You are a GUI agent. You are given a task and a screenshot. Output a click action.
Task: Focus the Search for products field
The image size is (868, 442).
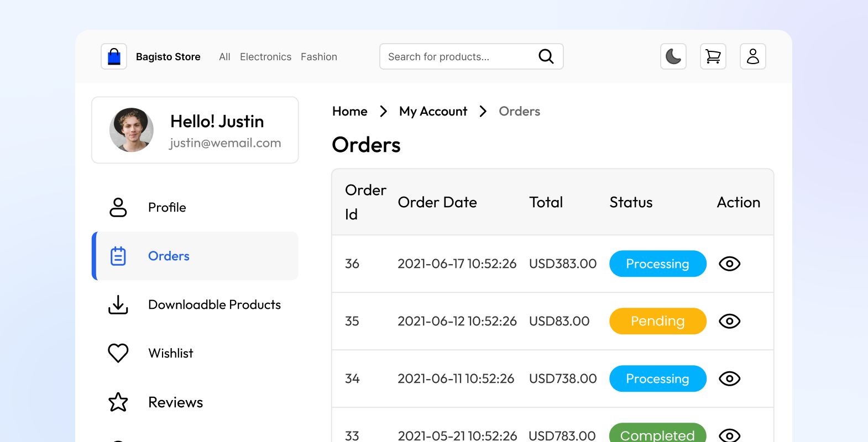(472, 56)
